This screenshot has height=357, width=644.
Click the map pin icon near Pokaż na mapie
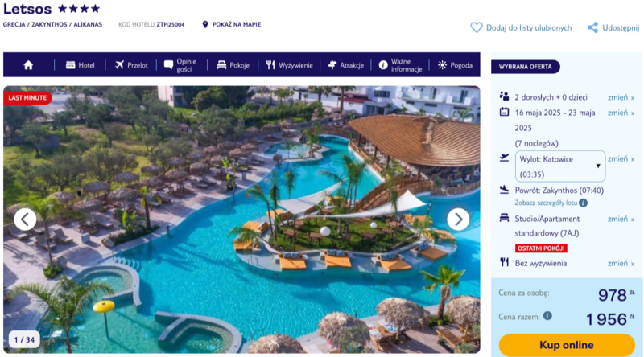pyautogui.click(x=205, y=25)
